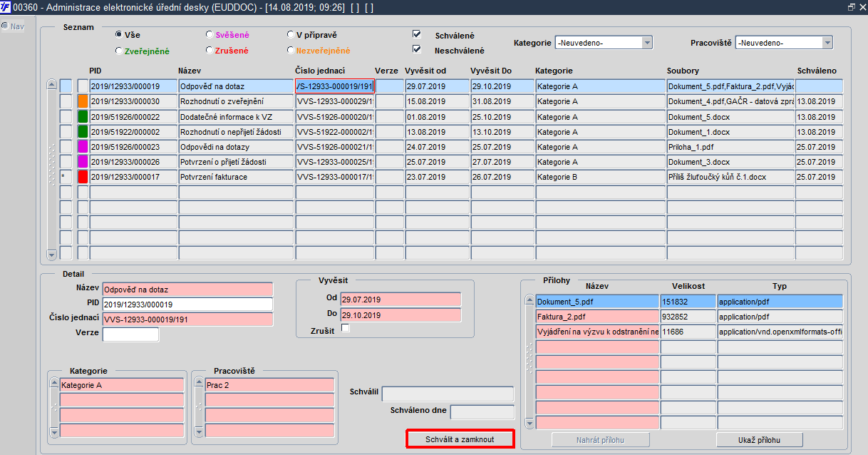The width and height of the screenshot is (868, 455).
Task: Select the Svěšené filter radio
Action: point(209,34)
